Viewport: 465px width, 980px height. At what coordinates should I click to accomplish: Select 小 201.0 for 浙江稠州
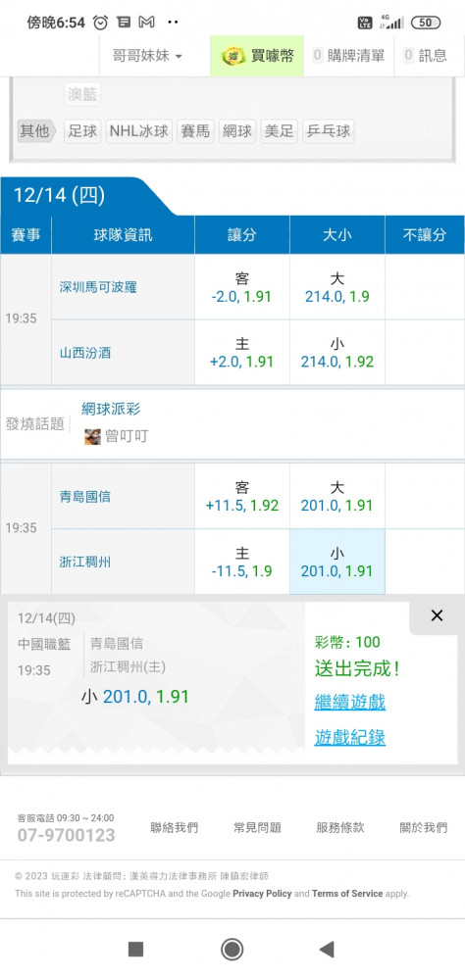[337, 562]
